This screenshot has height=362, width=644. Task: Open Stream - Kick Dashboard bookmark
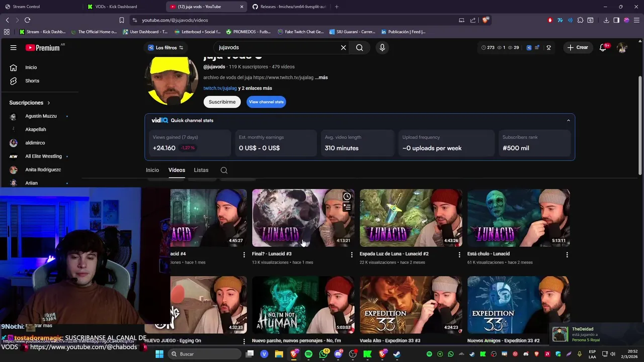[43, 32]
